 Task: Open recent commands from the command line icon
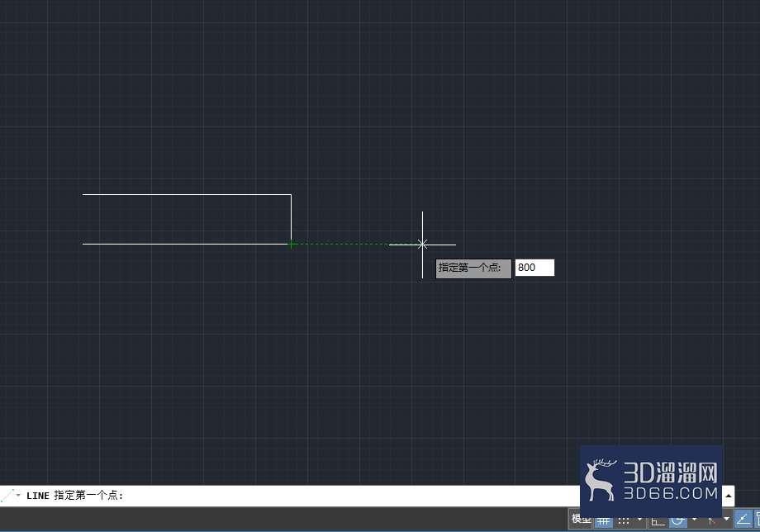[x=11, y=496]
